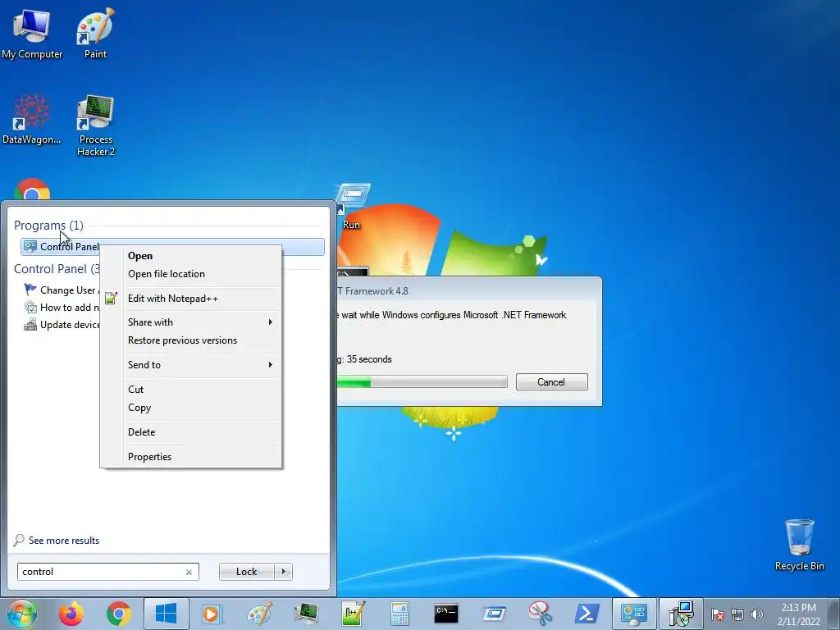
Task: Click See more results link
Action: [64, 541]
